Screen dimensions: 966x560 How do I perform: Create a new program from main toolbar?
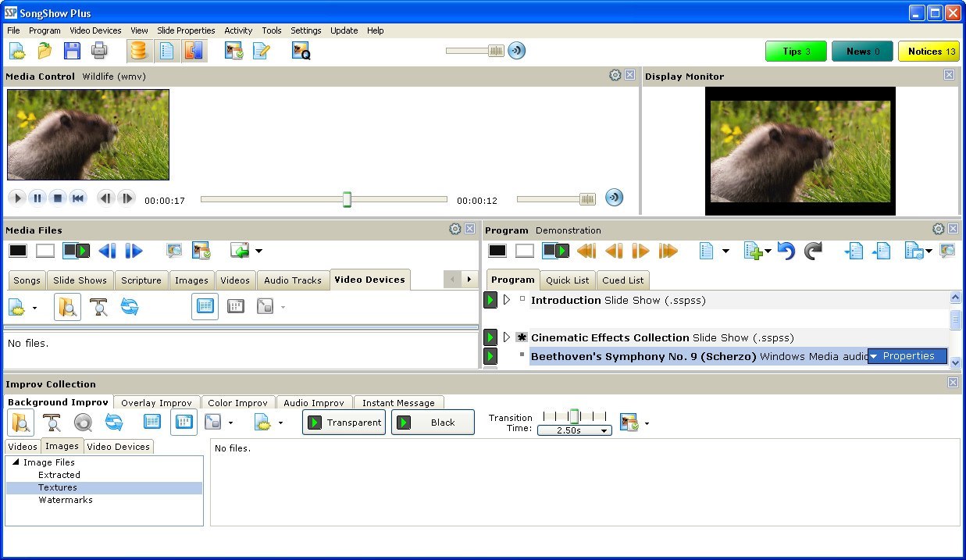(x=17, y=52)
